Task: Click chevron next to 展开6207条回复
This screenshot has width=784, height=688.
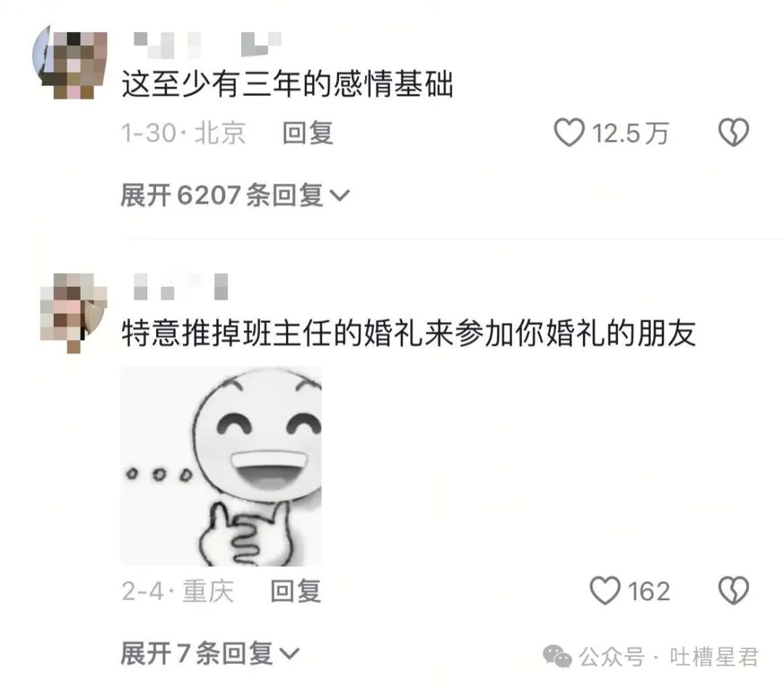Action: tap(340, 195)
